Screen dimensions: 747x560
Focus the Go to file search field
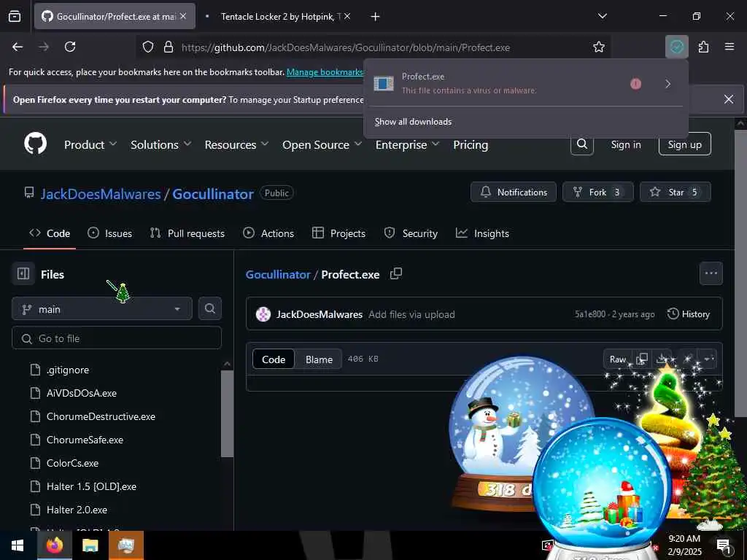[117, 338]
